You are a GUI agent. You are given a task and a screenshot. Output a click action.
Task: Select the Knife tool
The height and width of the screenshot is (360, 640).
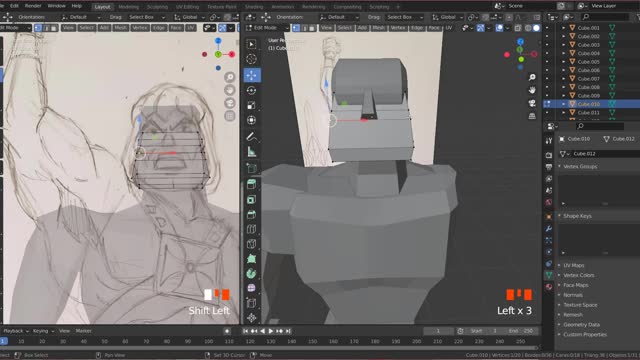tap(251, 244)
